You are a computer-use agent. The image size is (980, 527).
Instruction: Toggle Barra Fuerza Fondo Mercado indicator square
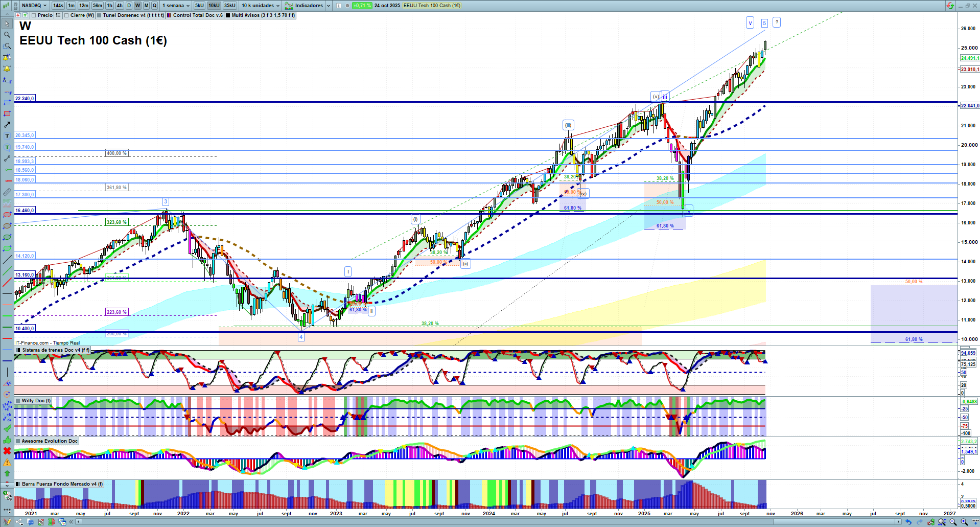coord(18,484)
